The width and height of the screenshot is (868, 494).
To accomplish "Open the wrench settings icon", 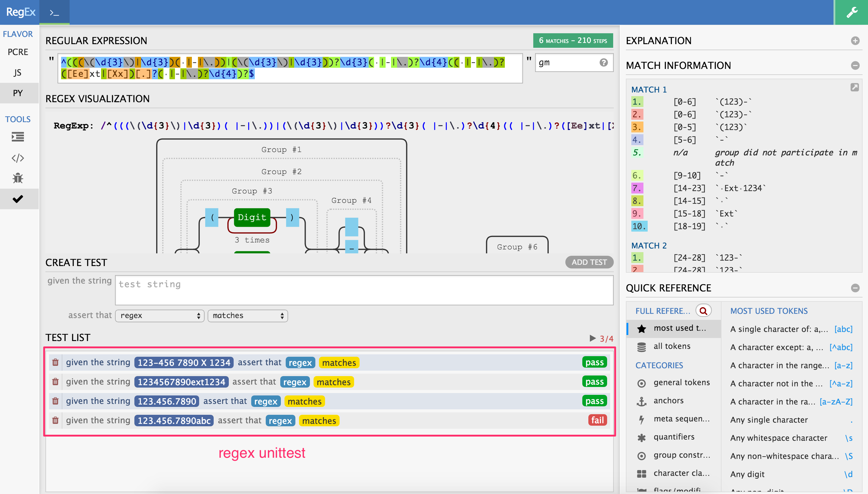I will [852, 13].
